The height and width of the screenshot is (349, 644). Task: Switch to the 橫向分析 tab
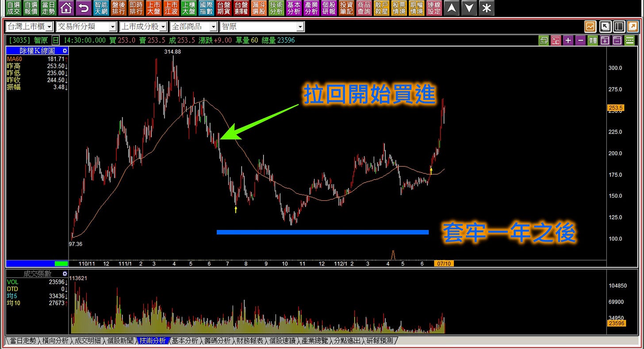pos(55,341)
